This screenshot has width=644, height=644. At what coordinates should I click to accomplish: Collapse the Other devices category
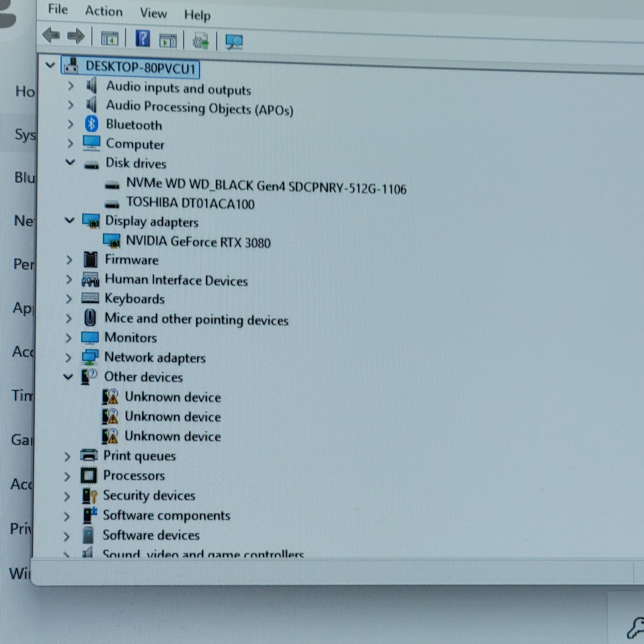(68, 377)
